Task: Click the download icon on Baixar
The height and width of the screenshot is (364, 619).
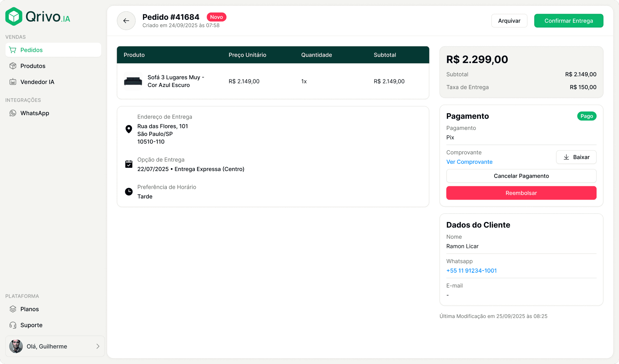Action: 566,157
